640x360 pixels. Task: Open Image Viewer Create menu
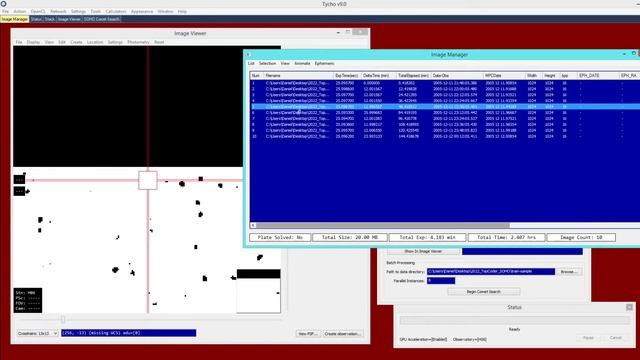[x=76, y=42]
